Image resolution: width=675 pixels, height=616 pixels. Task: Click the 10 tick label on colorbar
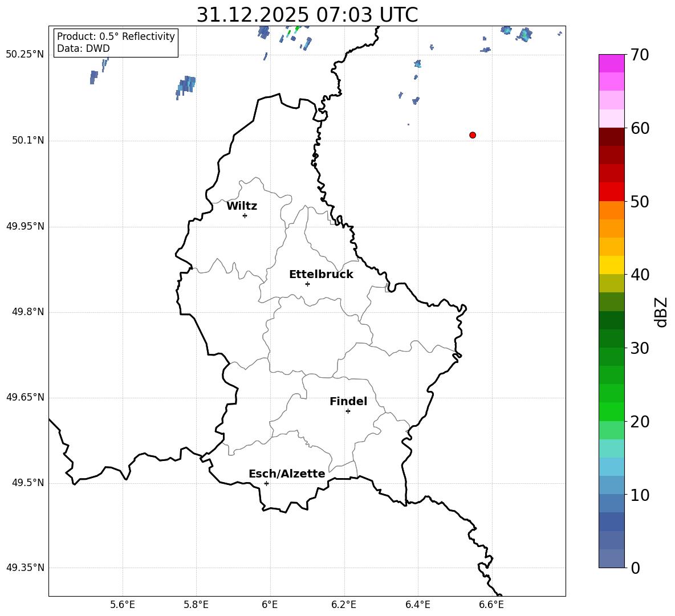click(x=640, y=495)
